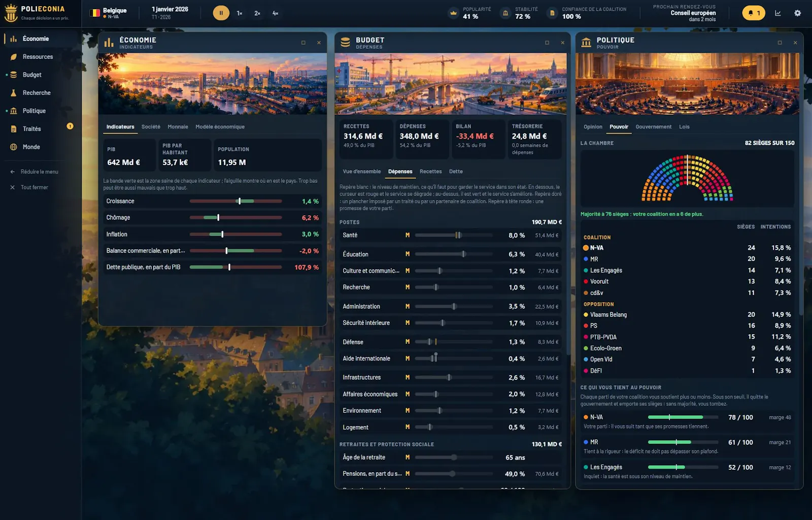
Task: Open the Gouvernement tab
Action: coord(653,127)
